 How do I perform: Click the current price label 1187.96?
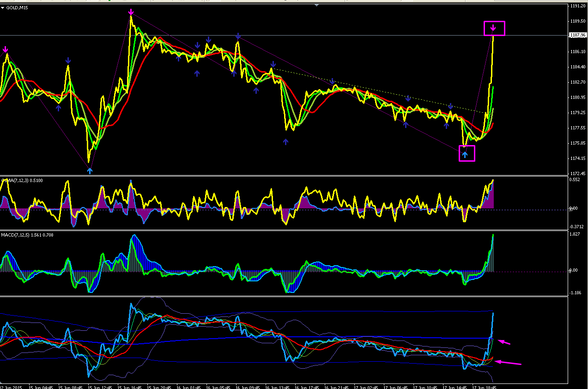tap(578, 35)
